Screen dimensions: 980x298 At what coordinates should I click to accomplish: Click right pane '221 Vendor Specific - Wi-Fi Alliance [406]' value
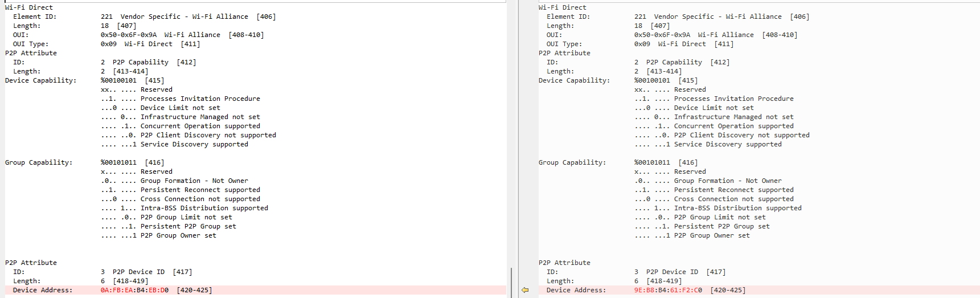(722, 17)
